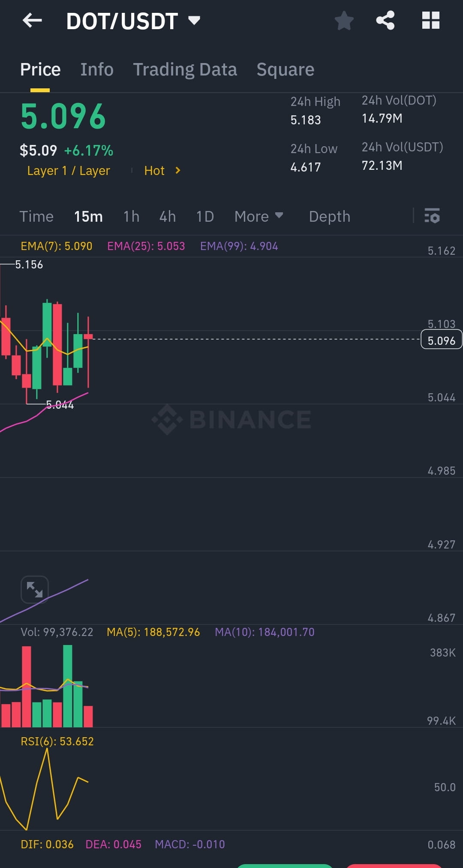This screenshot has width=463, height=868.
Task: Open the grid layout menu icon
Action: (431, 20)
